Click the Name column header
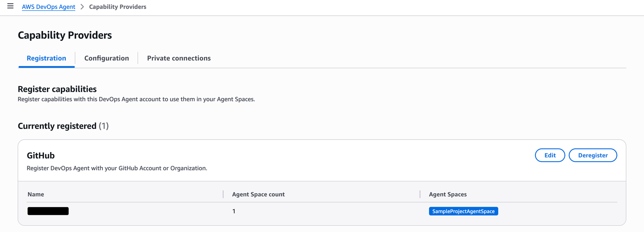The width and height of the screenshot is (644, 232). coord(36,194)
